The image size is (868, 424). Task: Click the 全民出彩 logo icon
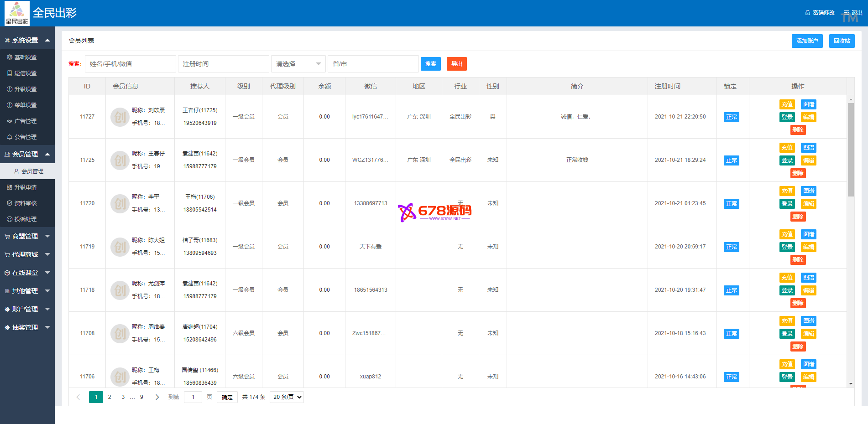(x=17, y=13)
